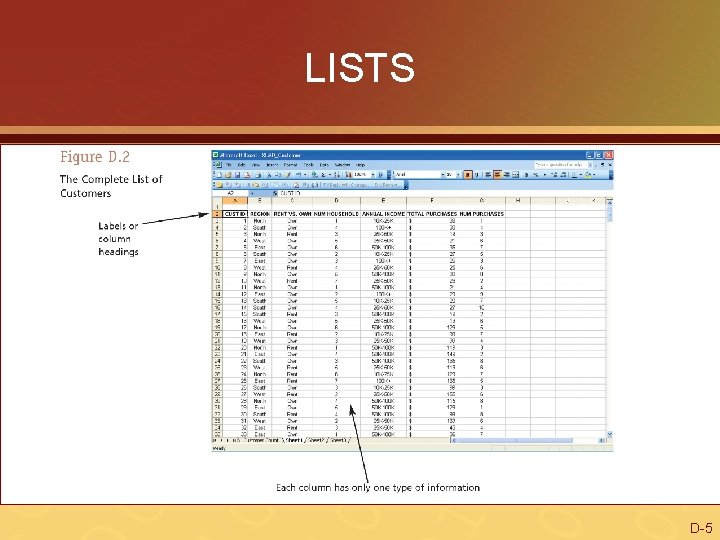Image resolution: width=720 pixels, height=540 pixels.
Task: Click the vertical scrollbar down arrow
Action: click(x=610, y=434)
